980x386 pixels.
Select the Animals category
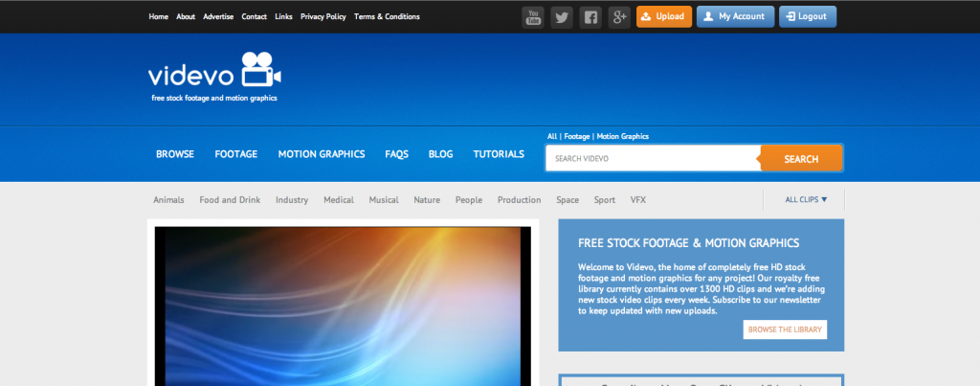[168, 200]
